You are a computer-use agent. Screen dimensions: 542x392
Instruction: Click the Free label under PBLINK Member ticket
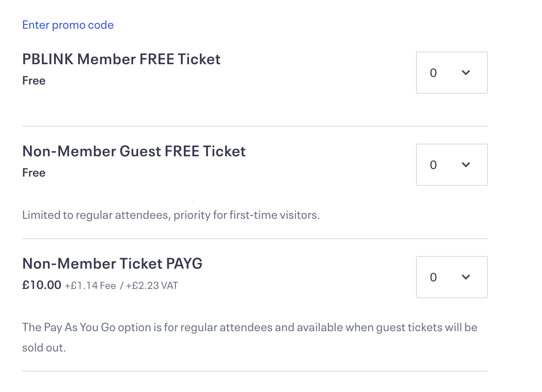(34, 81)
